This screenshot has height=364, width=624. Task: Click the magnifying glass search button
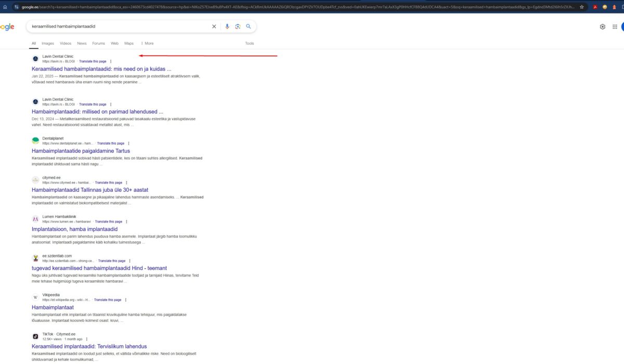pos(249,27)
